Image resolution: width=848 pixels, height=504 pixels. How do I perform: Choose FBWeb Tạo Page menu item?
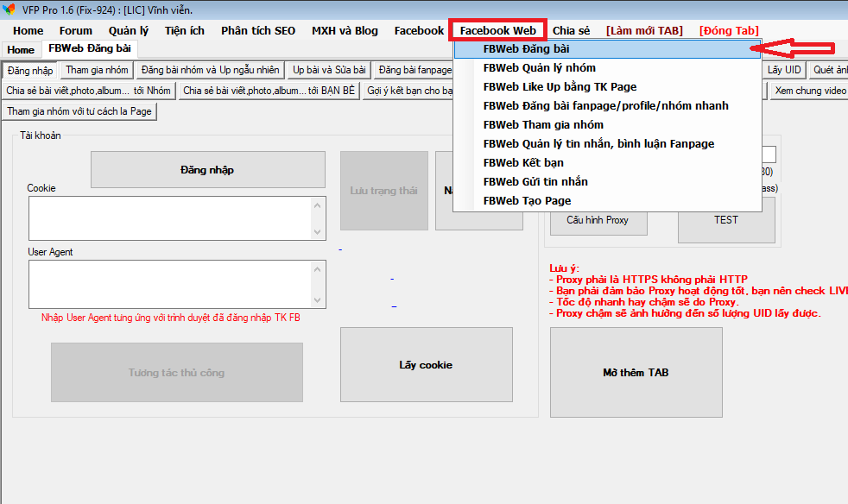coord(527,201)
